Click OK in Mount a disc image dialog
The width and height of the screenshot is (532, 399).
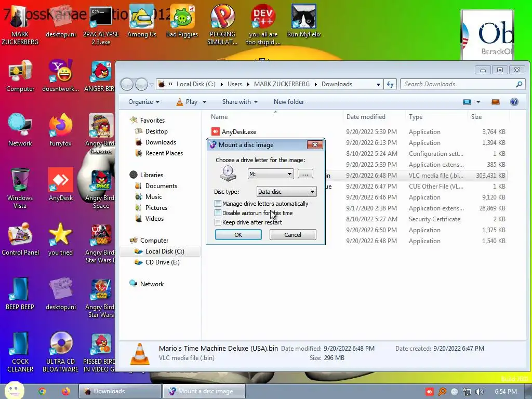238,235
